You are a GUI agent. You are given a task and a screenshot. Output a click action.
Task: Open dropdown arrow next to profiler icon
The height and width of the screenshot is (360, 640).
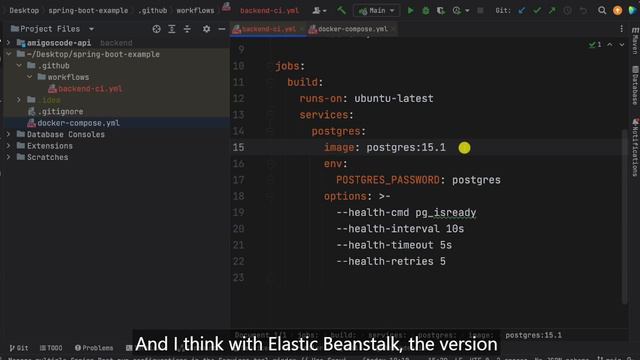467,11
